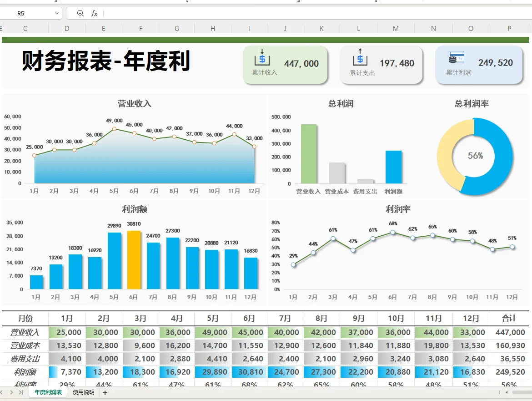
Task: Select the 249,520 cumulative profit value
Action: [x=495, y=63]
